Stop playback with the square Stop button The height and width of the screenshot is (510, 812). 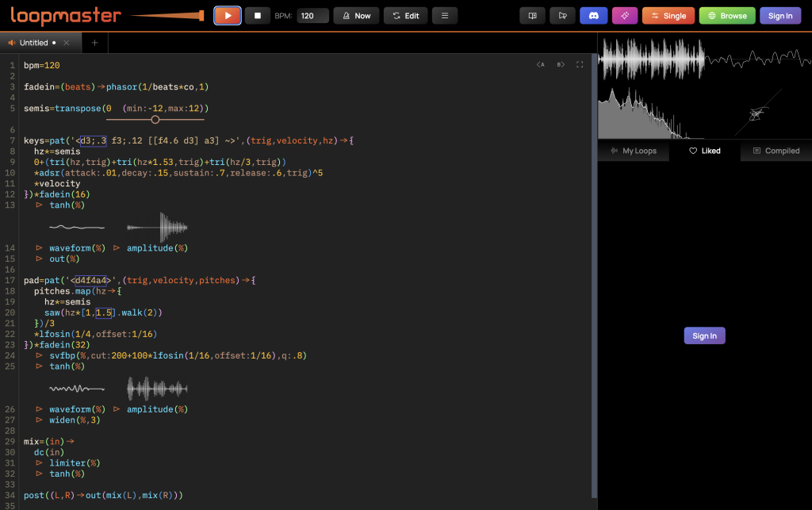point(257,16)
